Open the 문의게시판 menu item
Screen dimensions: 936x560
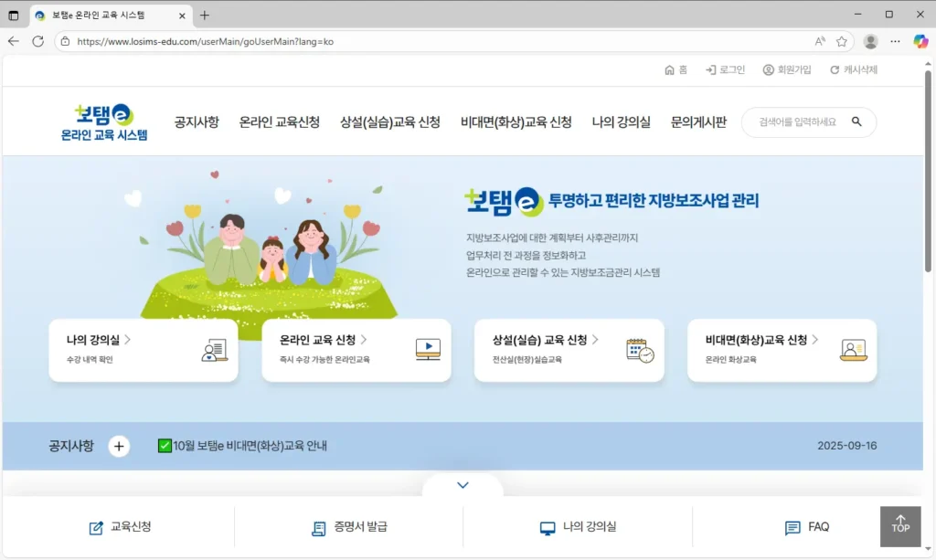coord(697,120)
